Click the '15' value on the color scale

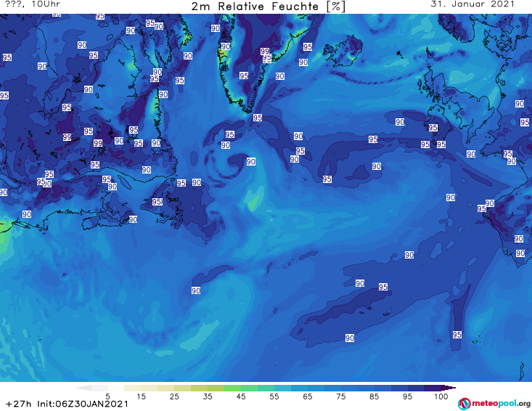(141, 396)
